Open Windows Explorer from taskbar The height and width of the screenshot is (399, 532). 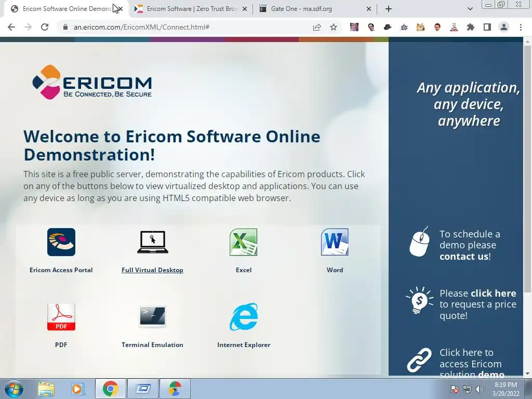pyautogui.click(x=46, y=389)
